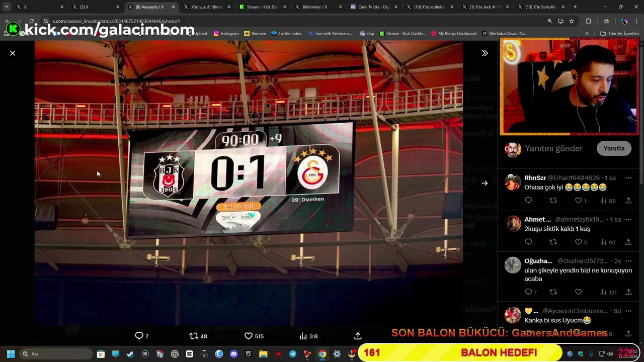644x362 pixels.
Task: Open Steam from the taskbar
Action: [x=130, y=354]
